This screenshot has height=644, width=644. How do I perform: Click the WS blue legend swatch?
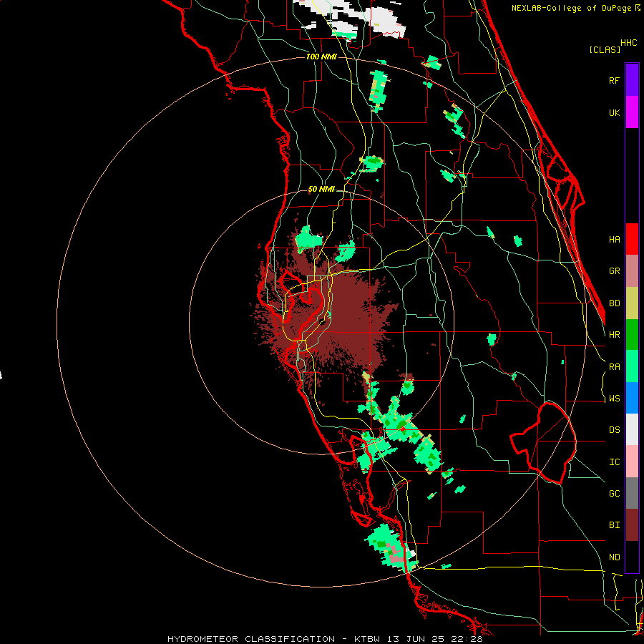[x=632, y=398]
